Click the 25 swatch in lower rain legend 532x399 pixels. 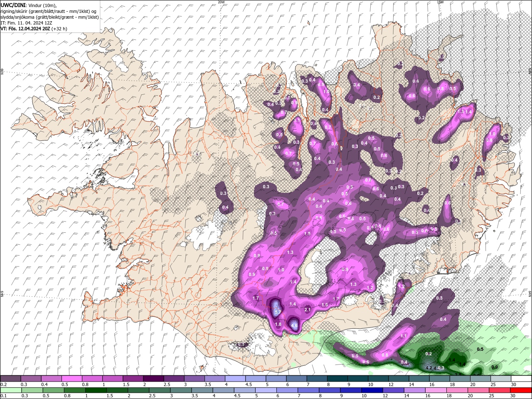(499, 390)
